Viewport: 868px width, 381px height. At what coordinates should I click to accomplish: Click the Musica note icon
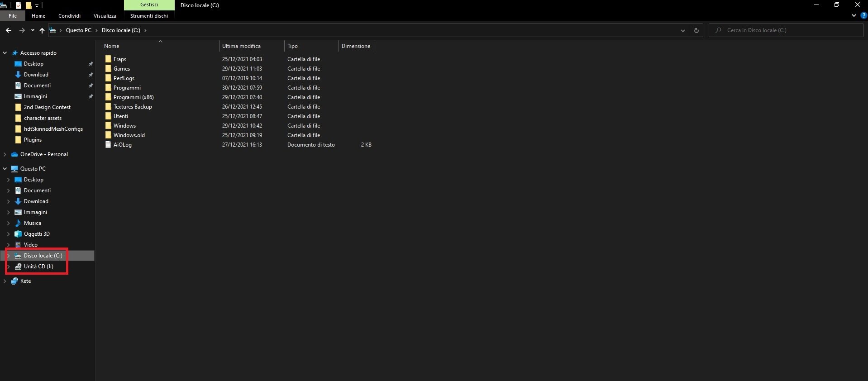[18, 223]
